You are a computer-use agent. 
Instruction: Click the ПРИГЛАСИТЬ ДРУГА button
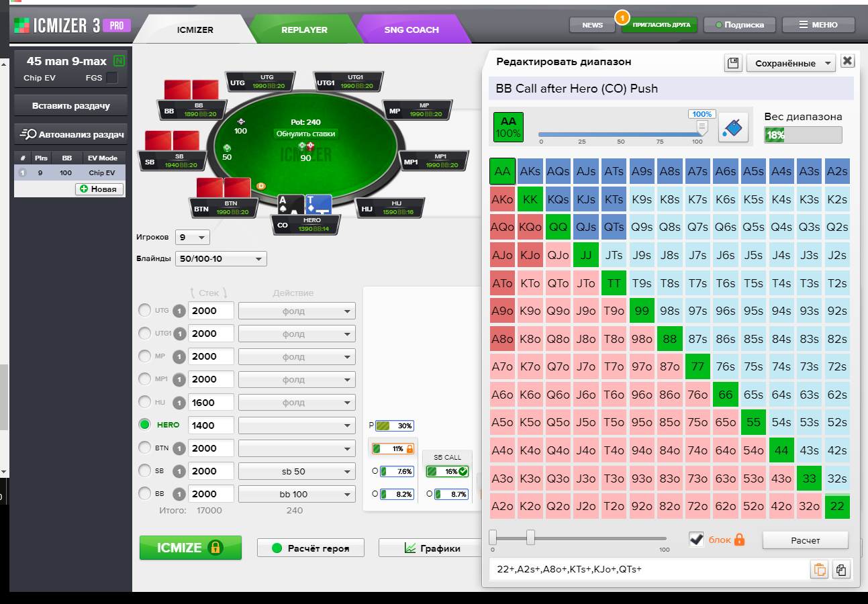click(659, 25)
